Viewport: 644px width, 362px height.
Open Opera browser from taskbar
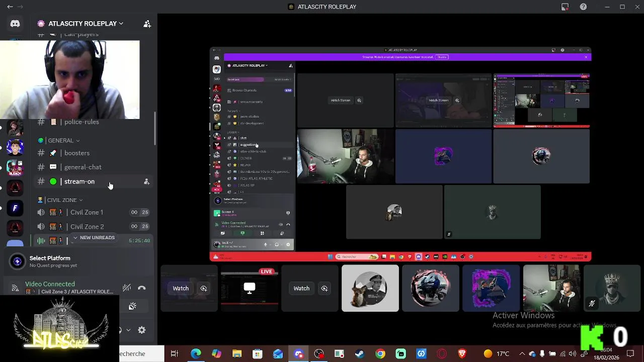point(442,354)
